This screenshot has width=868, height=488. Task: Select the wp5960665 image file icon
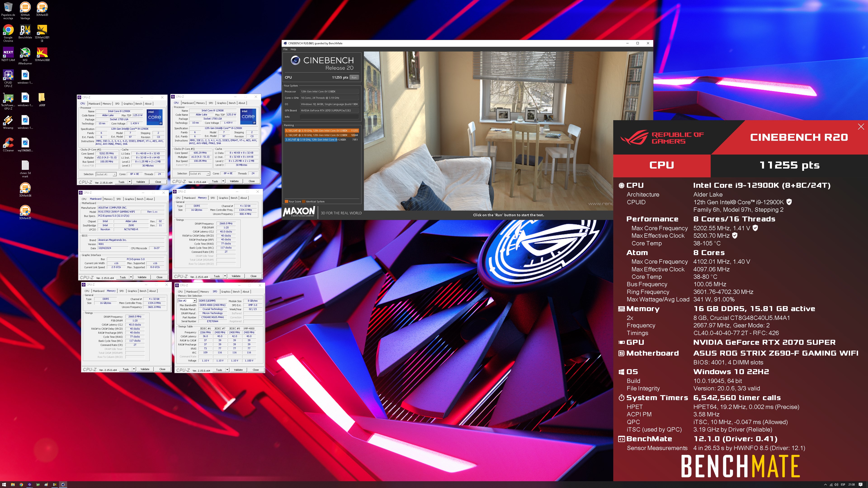(25, 145)
